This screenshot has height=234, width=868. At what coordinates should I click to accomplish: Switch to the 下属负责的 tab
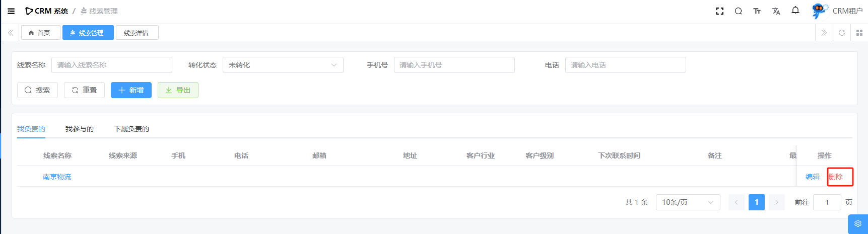pyautogui.click(x=131, y=129)
